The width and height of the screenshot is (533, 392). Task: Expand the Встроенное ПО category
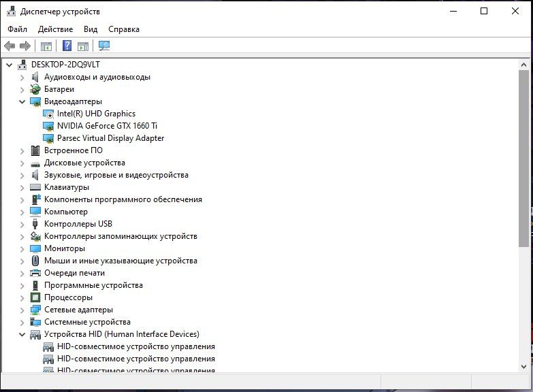pyautogui.click(x=22, y=151)
